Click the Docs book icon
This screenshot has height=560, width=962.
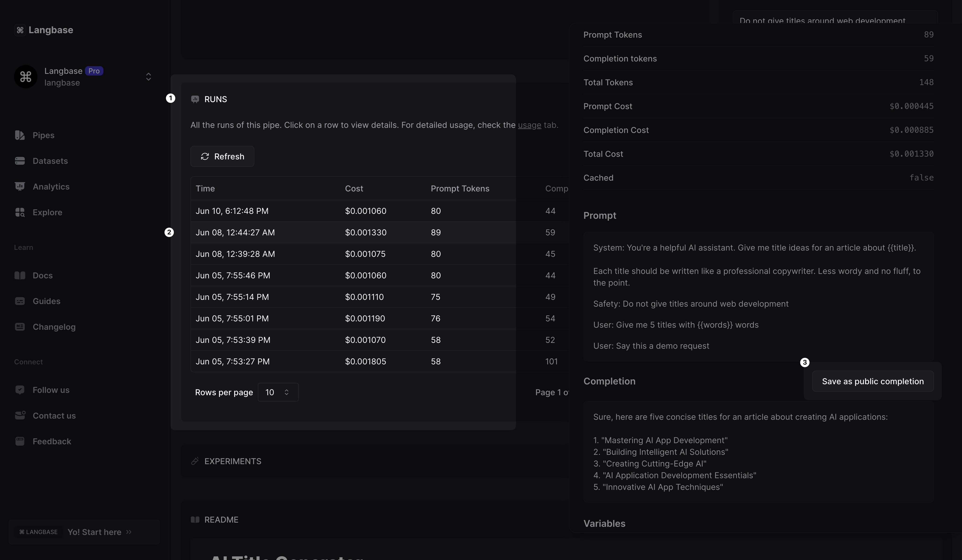(x=20, y=275)
